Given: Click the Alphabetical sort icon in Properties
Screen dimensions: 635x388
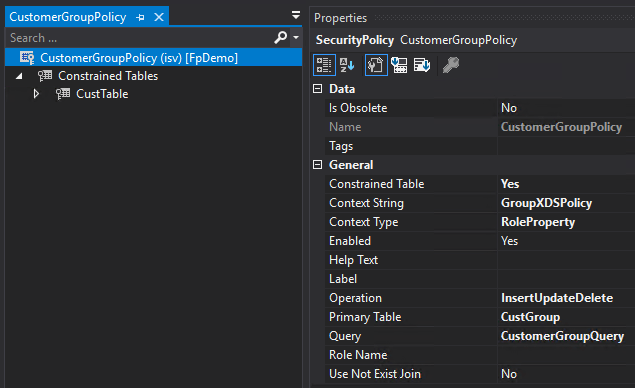Looking at the screenshot, I should click(x=347, y=65).
